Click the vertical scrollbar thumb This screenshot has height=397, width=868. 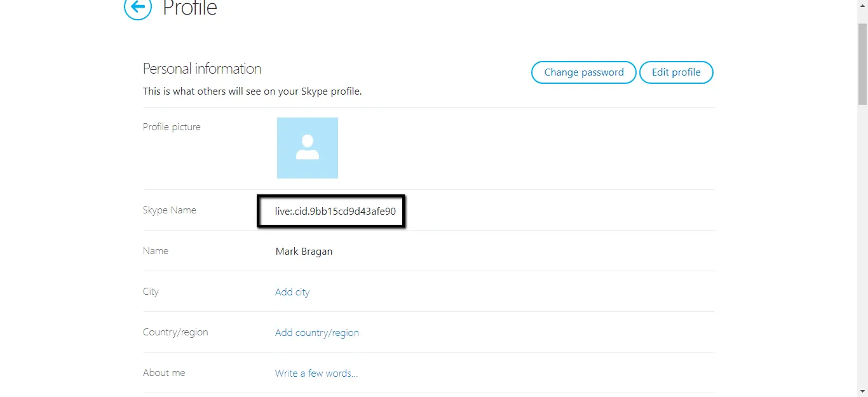(862, 64)
